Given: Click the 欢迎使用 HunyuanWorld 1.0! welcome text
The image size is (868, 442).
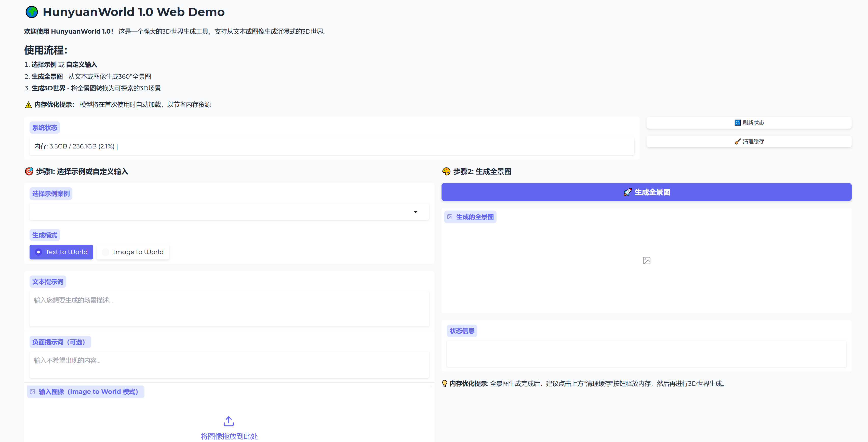Looking at the screenshot, I should [x=69, y=31].
